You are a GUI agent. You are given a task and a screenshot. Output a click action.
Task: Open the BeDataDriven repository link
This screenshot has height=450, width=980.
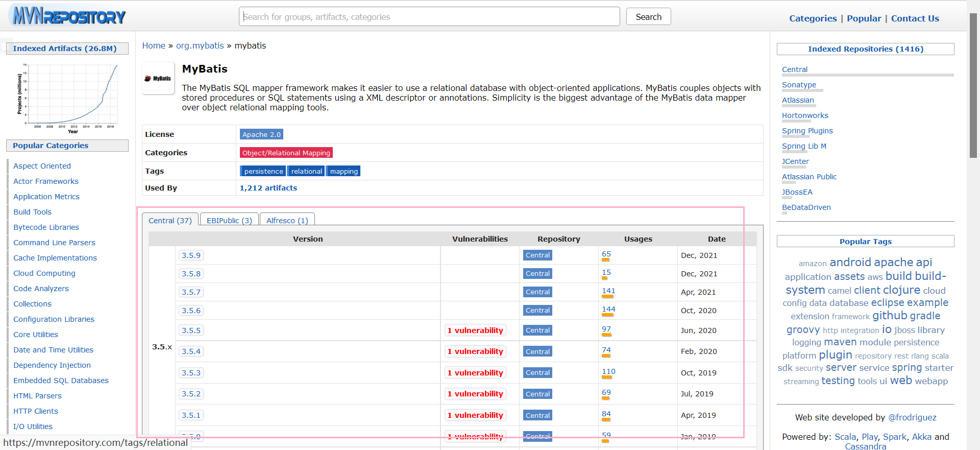tap(806, 207)
